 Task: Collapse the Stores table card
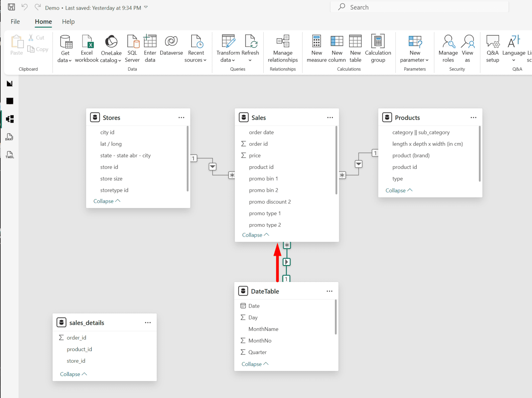[107, 201]
